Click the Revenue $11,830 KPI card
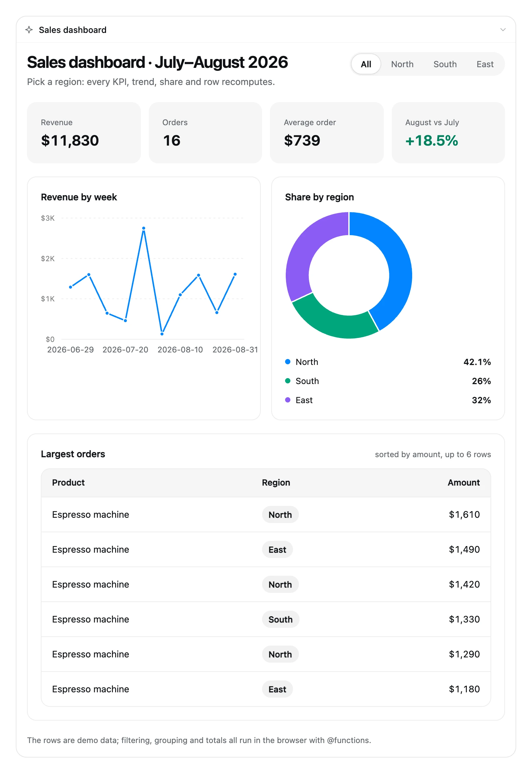Image resolution: width=532 pixels, height=774 pixels. click(84, 133)
